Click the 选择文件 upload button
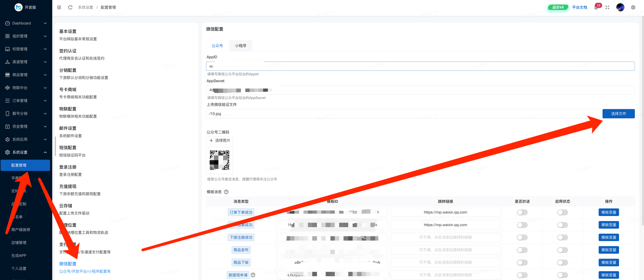 click(x=618, y=114)
